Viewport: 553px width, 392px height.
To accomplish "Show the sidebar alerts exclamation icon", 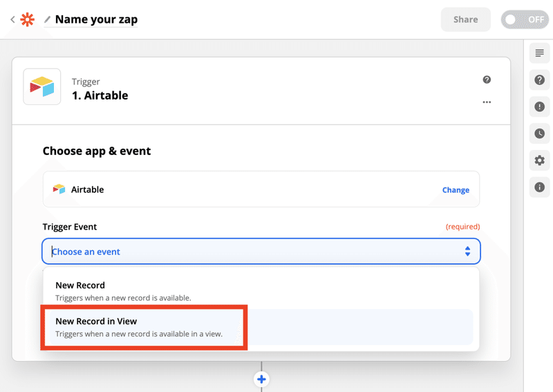I will pyautogui.click(x=539, y=106).
